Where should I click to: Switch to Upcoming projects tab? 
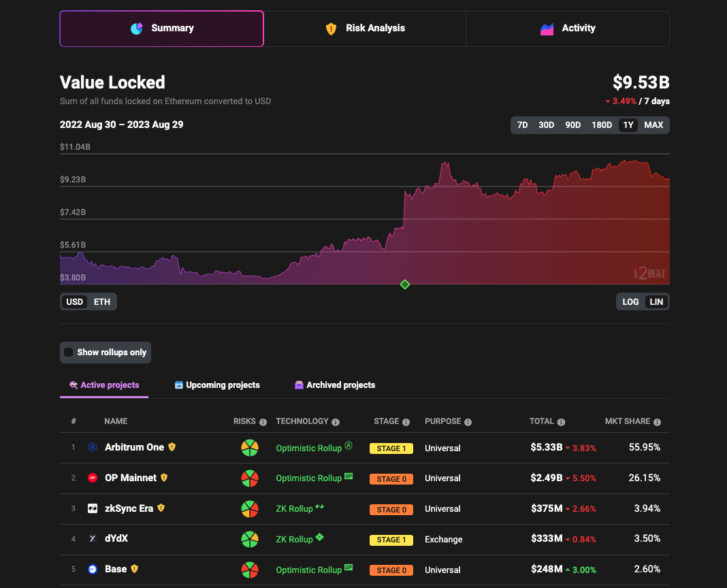click(x=217, y=385)
